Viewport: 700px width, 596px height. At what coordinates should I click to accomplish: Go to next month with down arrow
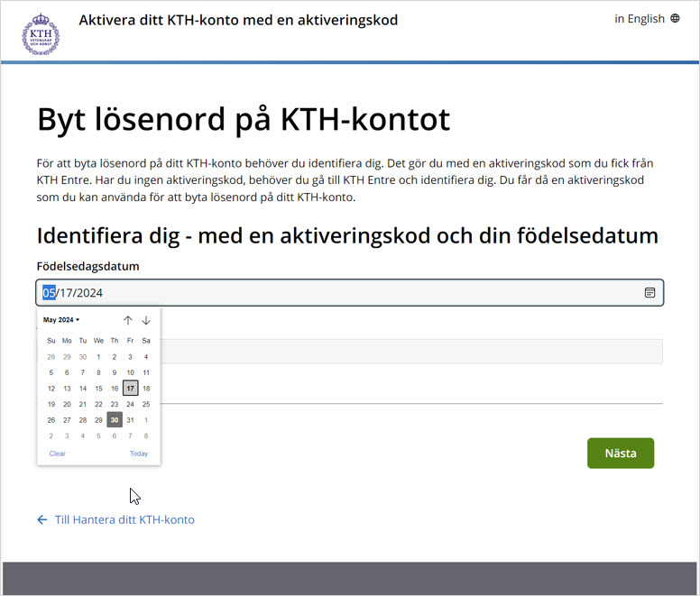pyautogui.click(x=146, y=320)
